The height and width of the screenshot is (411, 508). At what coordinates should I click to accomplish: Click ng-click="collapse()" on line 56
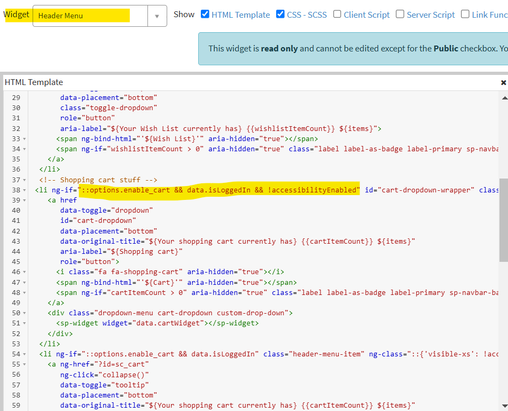point(104,375)
